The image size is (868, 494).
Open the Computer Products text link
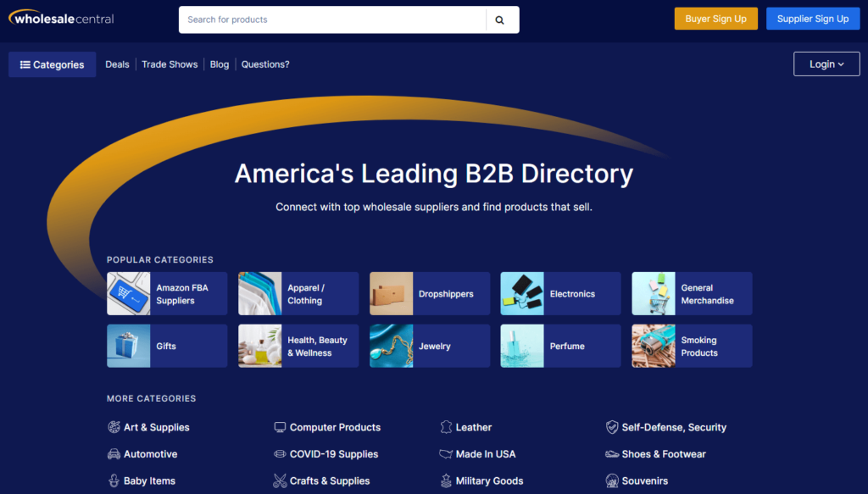coord(335,427)
